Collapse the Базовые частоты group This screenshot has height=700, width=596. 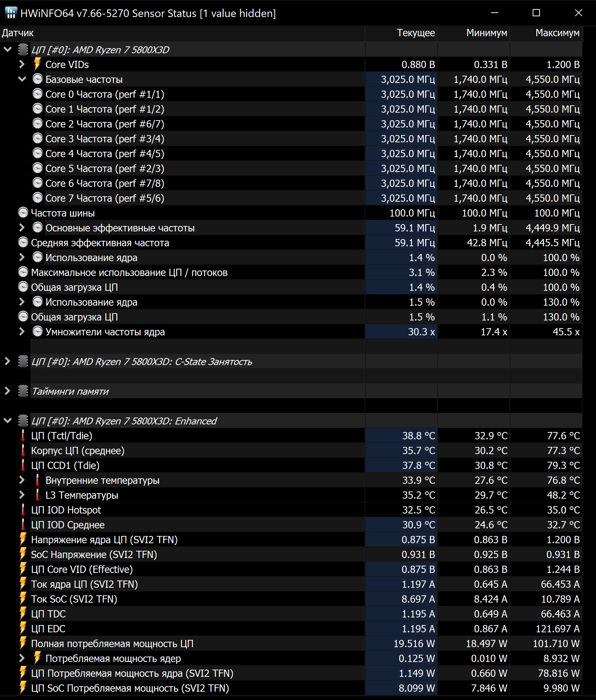[22, 79]
